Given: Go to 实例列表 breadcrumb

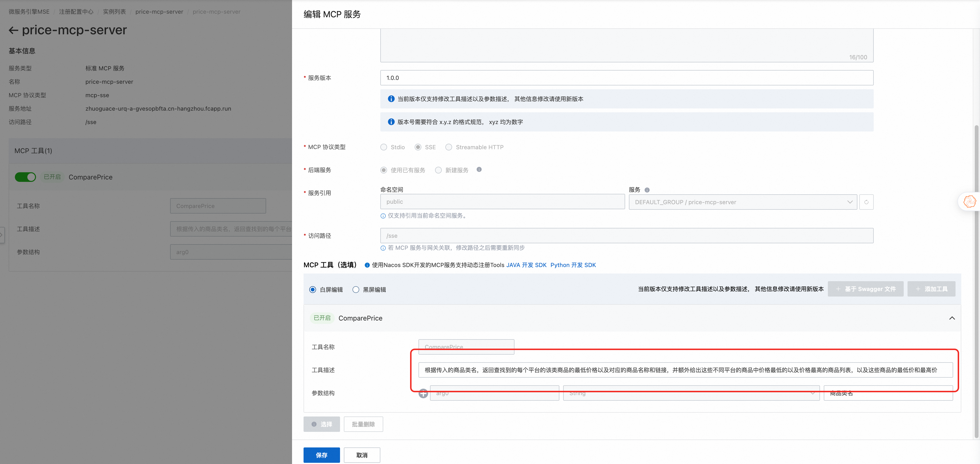Looking at the screenshot, I should (114, 12).
